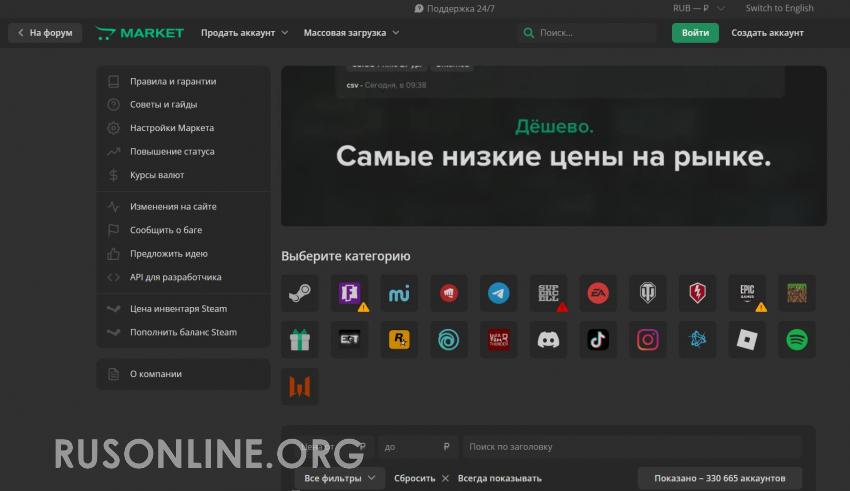This screenshot has width=850, height=491.
Task: Choose the gift box category icon
Action: pos(300,340)
